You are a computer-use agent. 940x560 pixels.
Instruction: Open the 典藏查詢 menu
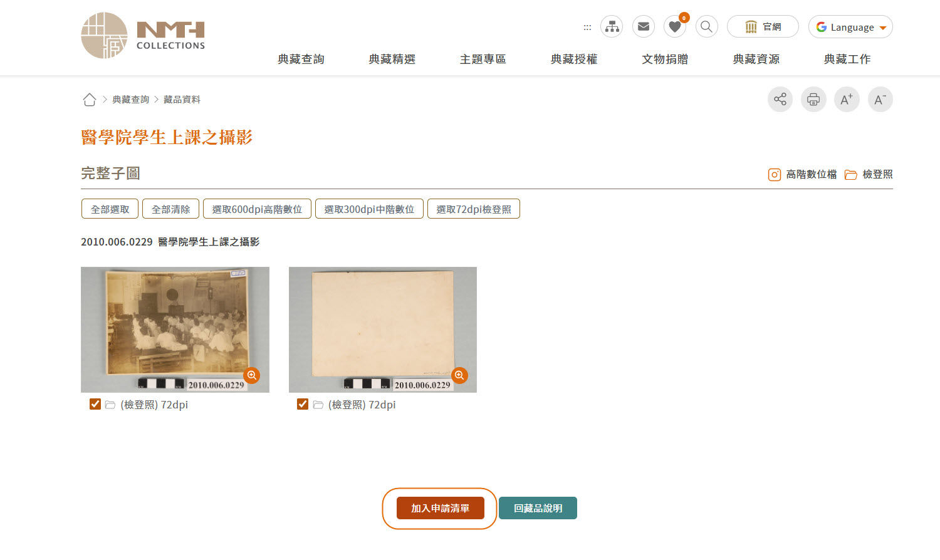(301, 59)
